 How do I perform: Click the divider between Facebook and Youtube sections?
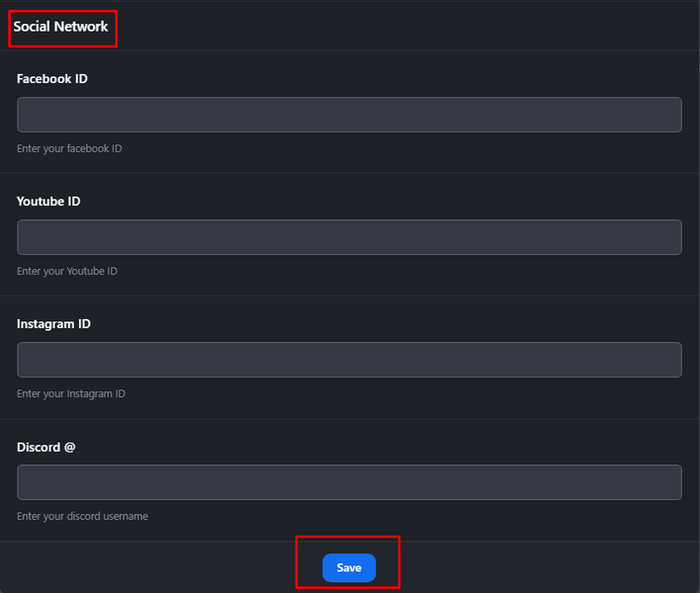[x=349, y=173]
